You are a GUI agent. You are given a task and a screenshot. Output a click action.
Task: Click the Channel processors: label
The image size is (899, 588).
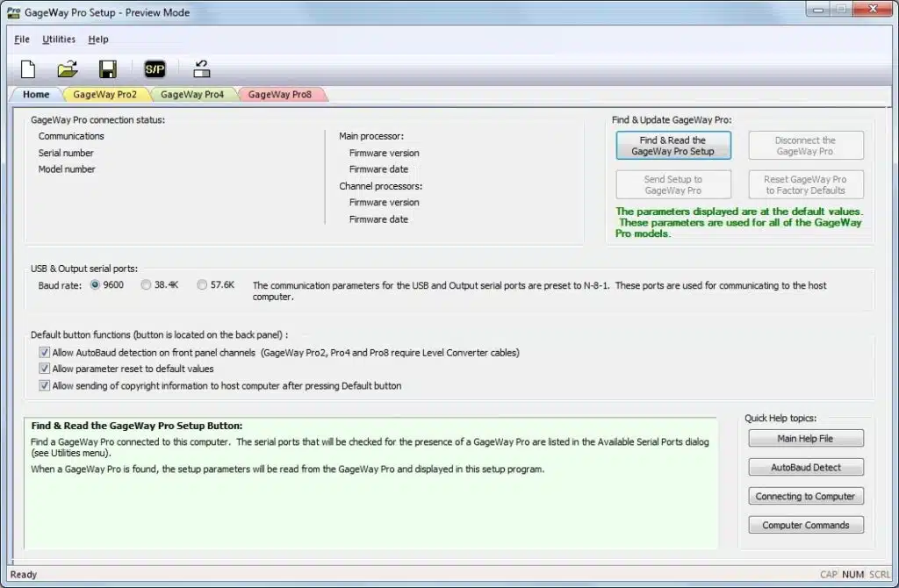pos(381,186)
